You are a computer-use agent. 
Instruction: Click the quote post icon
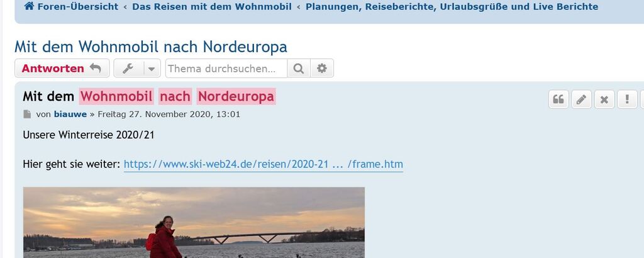coord(558,99)
